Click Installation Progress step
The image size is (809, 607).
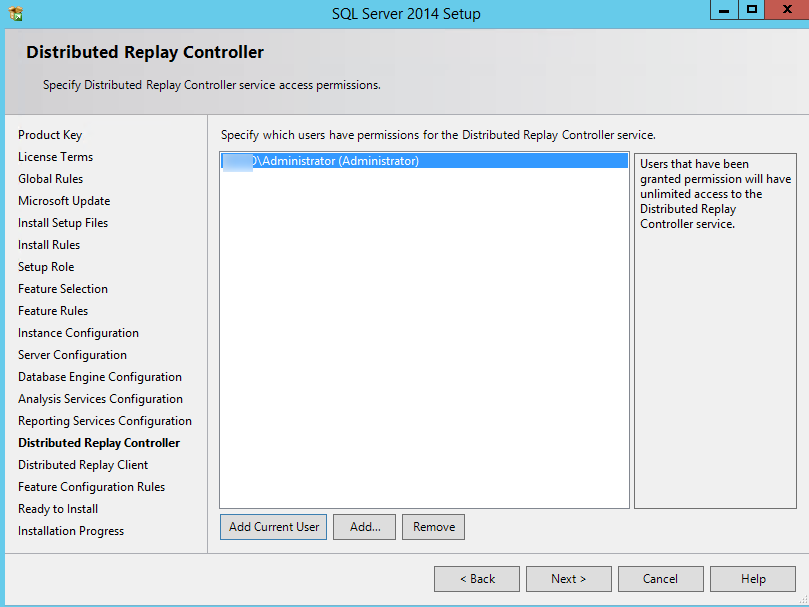click(71, 532)
